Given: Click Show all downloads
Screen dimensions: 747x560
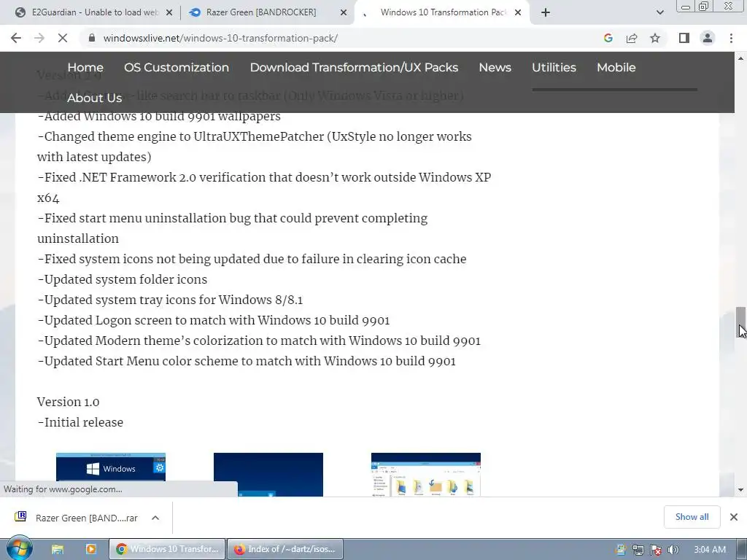Looking at the screenshot, I should coord(692,517).
